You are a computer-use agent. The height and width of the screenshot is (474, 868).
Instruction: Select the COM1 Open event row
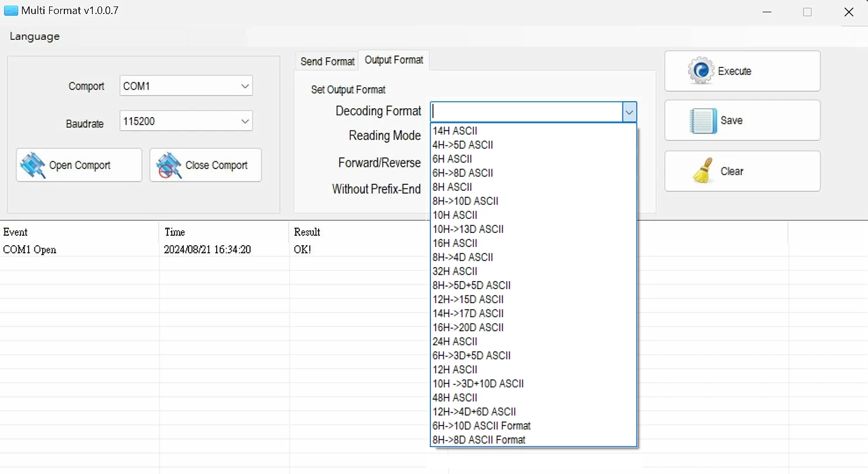click(x=30, y=250)
